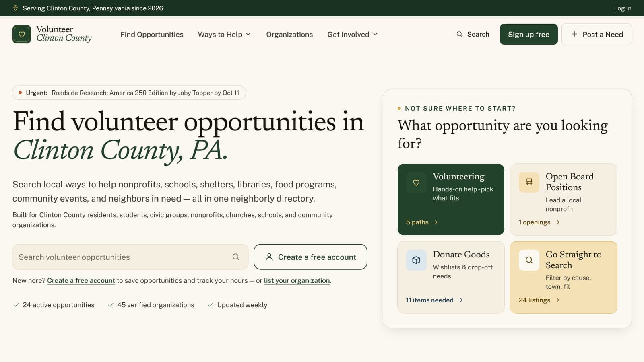Click the location pin icon in top banner
The width and height of the screenshot is (644, 362).
coord(16,8)
